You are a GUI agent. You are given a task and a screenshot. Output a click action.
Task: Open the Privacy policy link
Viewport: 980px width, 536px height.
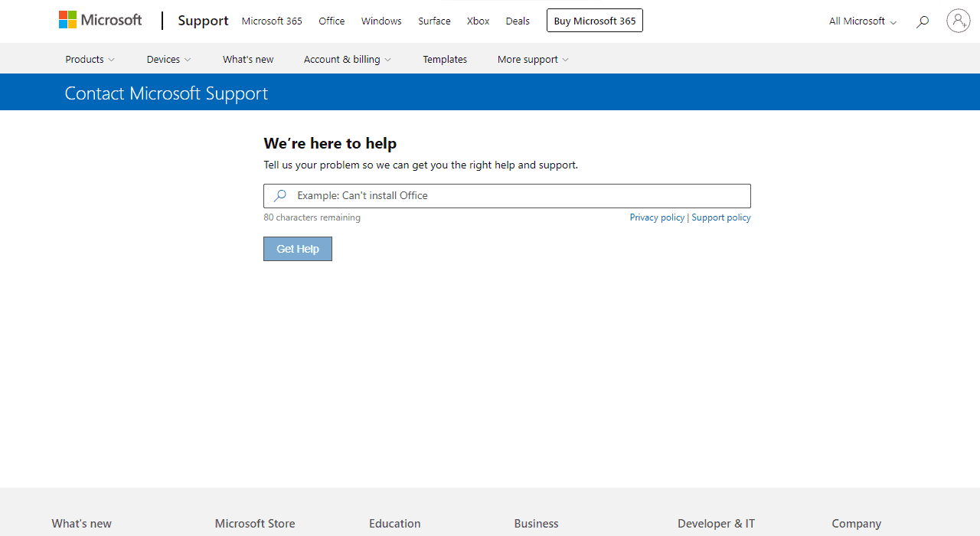pos(656,217)
